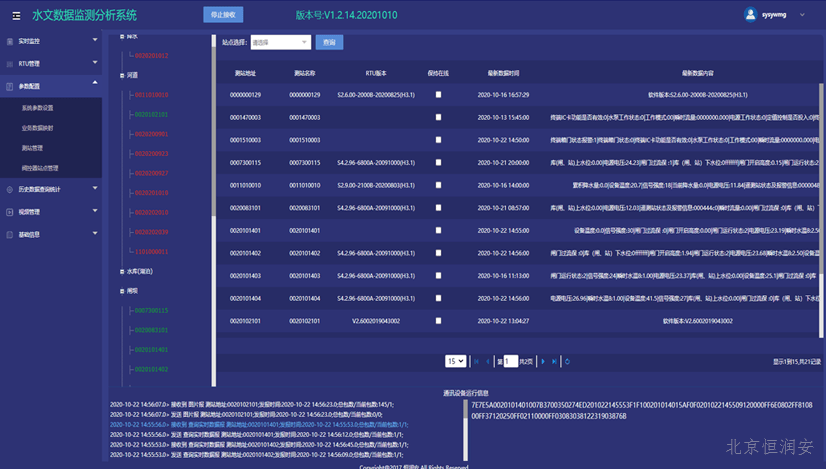Toggle 保持在线 checkbox for station 0020101403
Image resolution: width=826 pixels, height=469 pixels.
pyautogui.click(x=438, y=276)
